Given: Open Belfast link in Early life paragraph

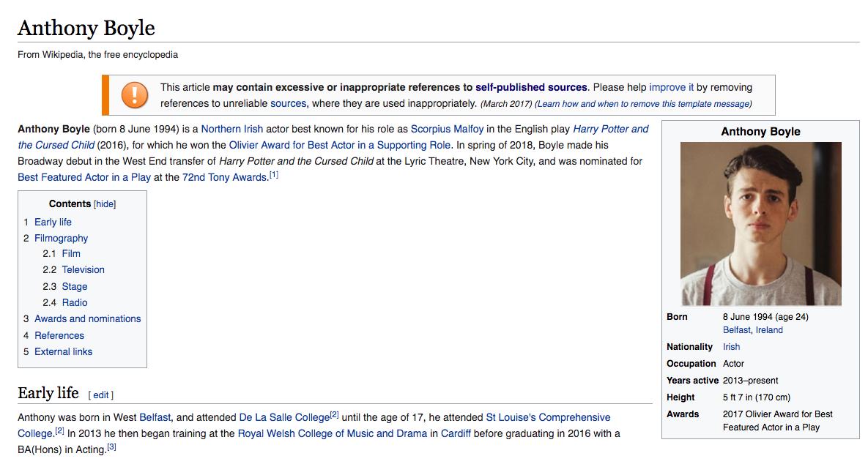Looking at the screenshot, I should pyautogui.click(x=155, y=417).
